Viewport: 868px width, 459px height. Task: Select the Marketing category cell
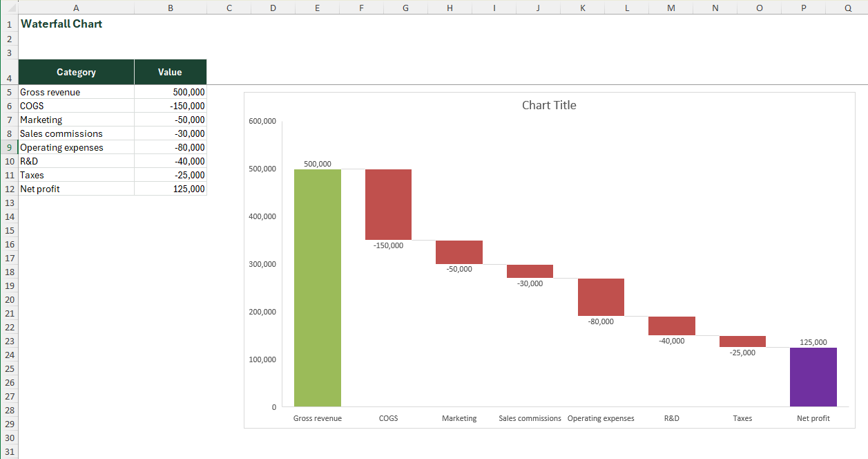[x=76, y=120]
